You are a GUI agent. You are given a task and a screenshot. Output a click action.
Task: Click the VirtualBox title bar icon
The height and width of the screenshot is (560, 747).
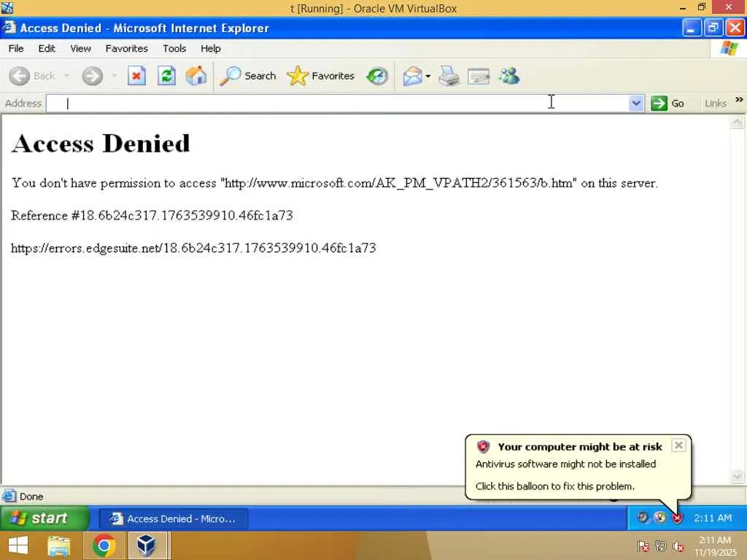coord(7,7)
